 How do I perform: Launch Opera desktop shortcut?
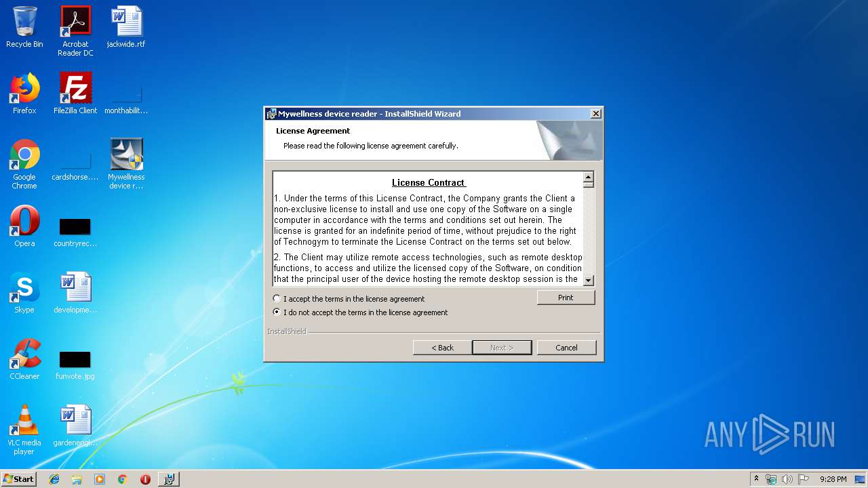point(24,226)
